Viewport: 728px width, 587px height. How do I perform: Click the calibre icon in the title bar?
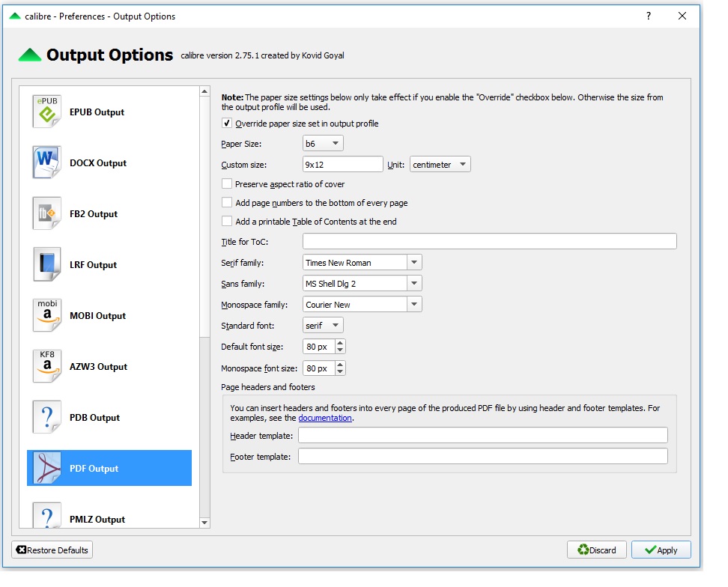15,16
